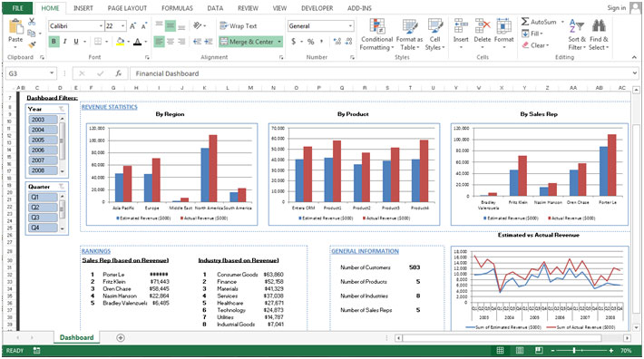Toggle Center horizontal alignment

[170, 42]
